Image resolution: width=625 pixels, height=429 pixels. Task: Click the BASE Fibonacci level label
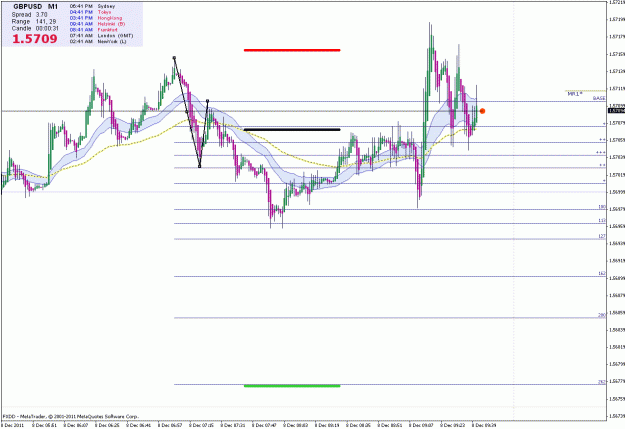(x=599, y=98)
